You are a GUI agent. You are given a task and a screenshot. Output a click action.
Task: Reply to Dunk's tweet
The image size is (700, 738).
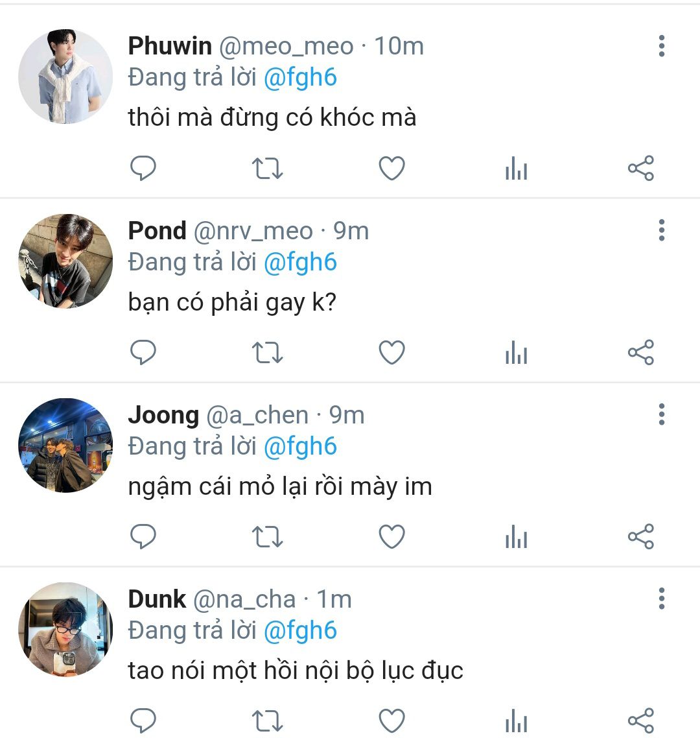[143, 720]
